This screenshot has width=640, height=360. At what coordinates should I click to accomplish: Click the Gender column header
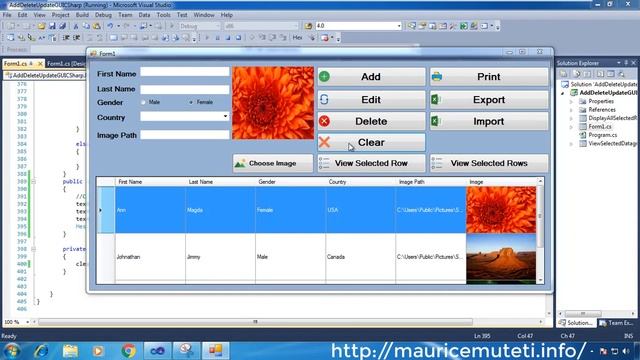290,182
